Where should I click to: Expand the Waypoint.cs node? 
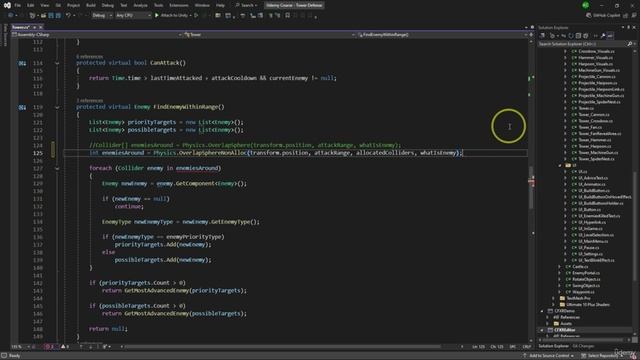tap(560, 292)
